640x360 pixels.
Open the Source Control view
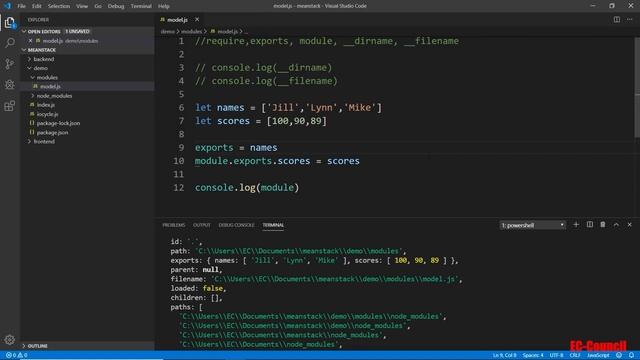click(x=10, y=64)
